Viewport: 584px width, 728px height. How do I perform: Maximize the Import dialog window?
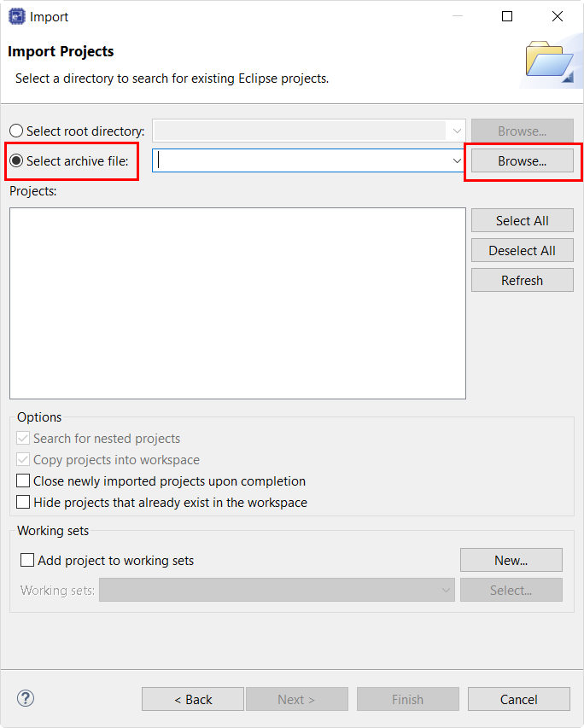click(507, 16)
